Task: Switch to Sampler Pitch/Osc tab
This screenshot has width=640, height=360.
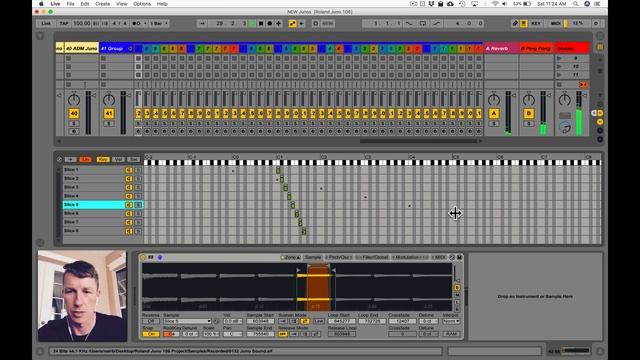Action: 338,258
